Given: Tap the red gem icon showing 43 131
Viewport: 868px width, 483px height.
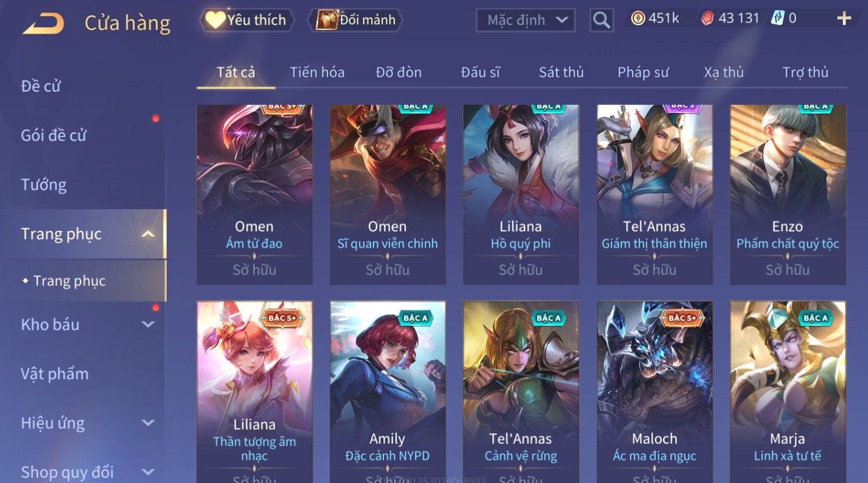Looking at the screenshot, I should coord(707,18).
